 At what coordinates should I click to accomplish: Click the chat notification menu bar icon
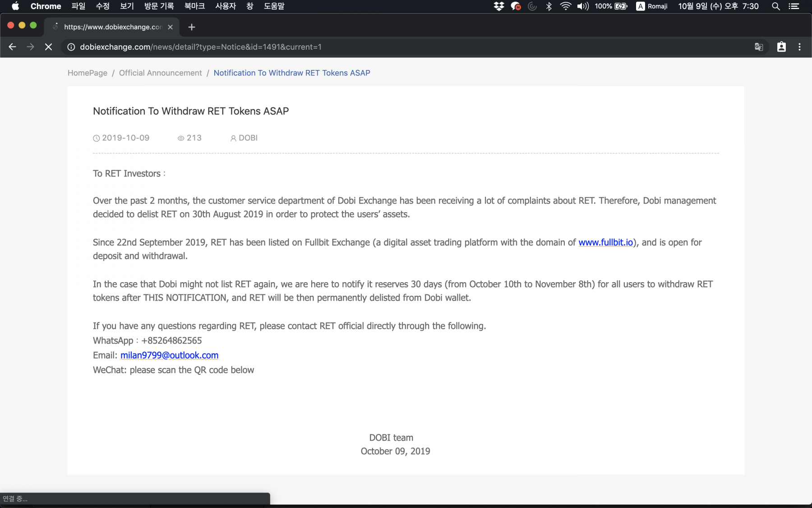[x=516, y=6]
